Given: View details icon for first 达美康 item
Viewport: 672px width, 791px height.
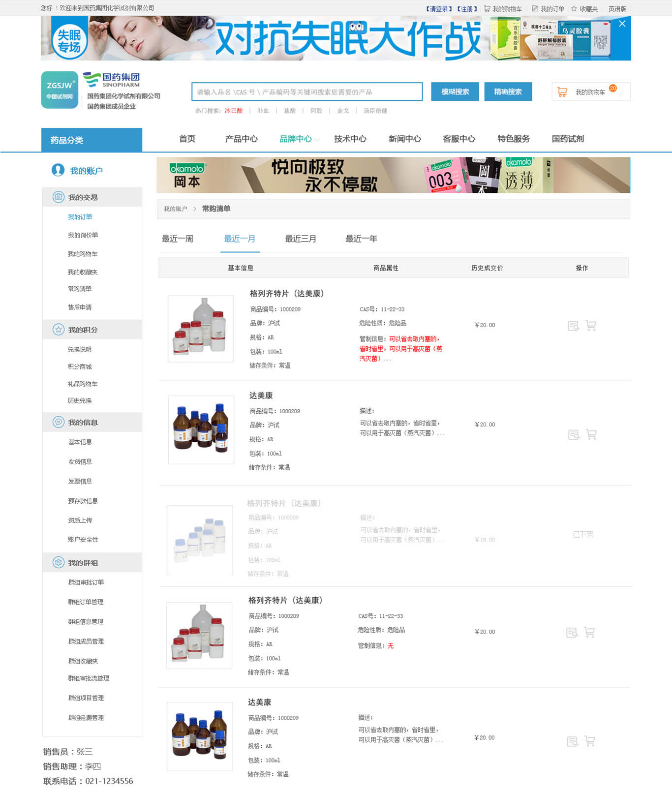Looking at the screenshot, I should pyautogui.click(x=574, y=434).
